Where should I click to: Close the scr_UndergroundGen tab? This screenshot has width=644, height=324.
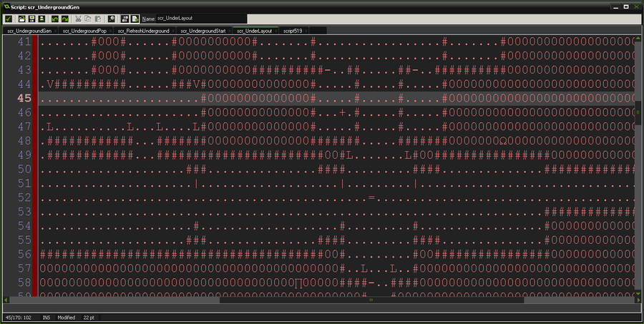pyautogui.click(x=55, y=31)
